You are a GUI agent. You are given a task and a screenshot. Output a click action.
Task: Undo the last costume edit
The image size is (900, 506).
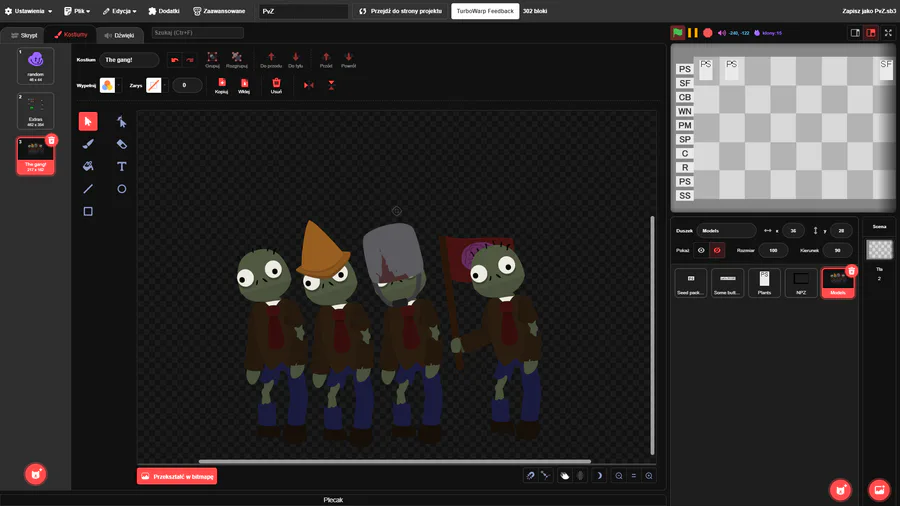tap(174, 60)
